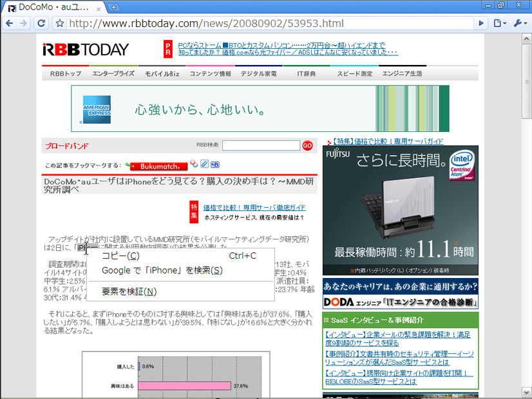The height and width of the screenshot is (399, 532).
Task: Open the 価格で比較！専用サーバ徹底ガイド link
Action: (254, 207)
